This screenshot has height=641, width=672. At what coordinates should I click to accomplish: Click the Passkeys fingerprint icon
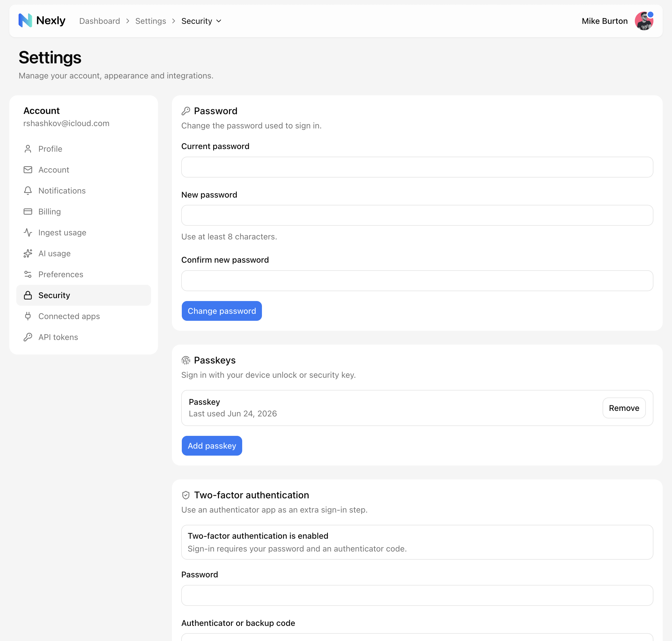186,361
